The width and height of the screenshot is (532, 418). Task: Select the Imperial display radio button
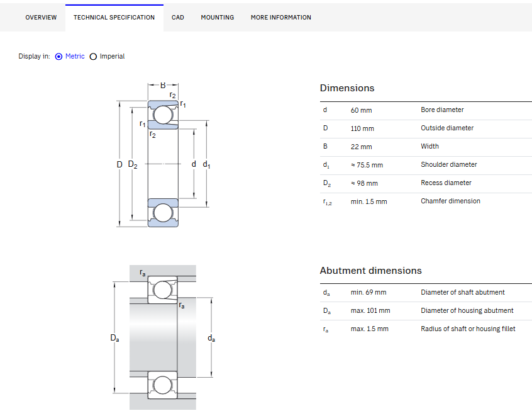coord(93,57)
